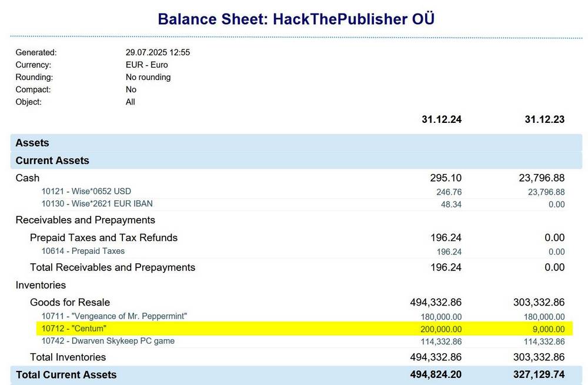The height and width of the screenshot is (385, 588).
Task: Select the EUR - Euro currency value
Action: click(146, 65)
